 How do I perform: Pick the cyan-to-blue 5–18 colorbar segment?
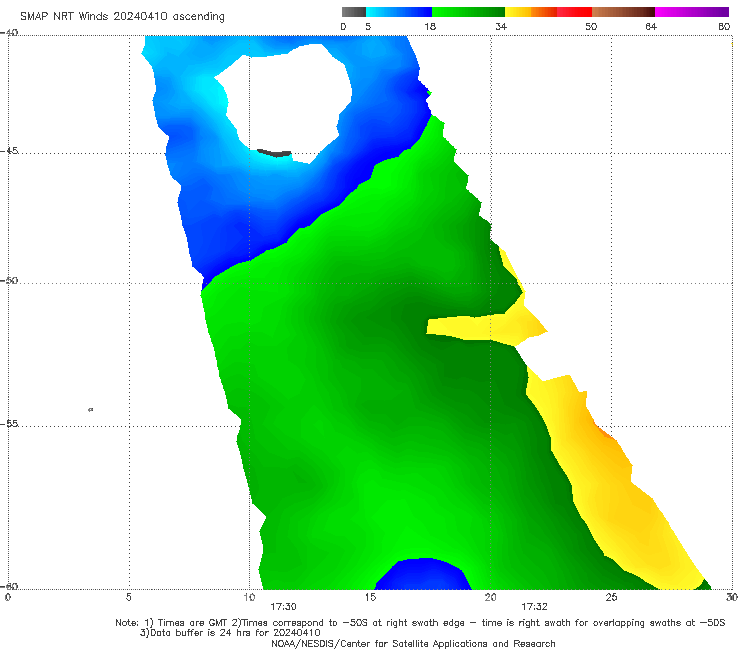click(399, 12)
